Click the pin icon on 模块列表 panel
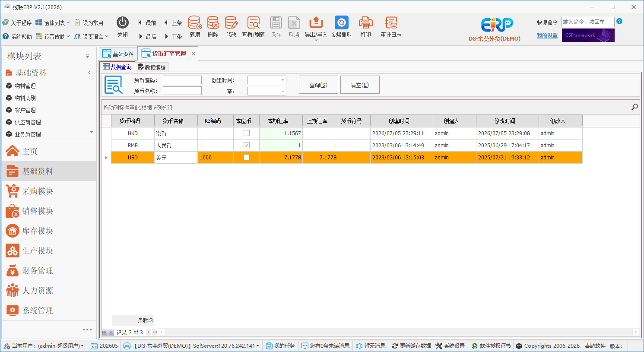This screenshot has height=352, width=644. click(x=87, y=56)
